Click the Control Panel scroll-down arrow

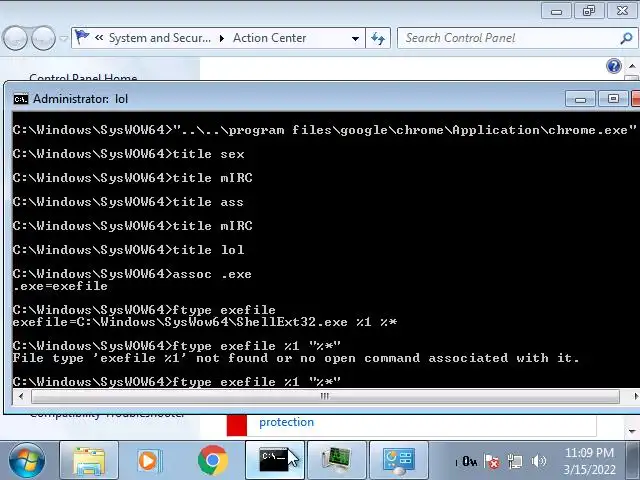tap(632, 431)
